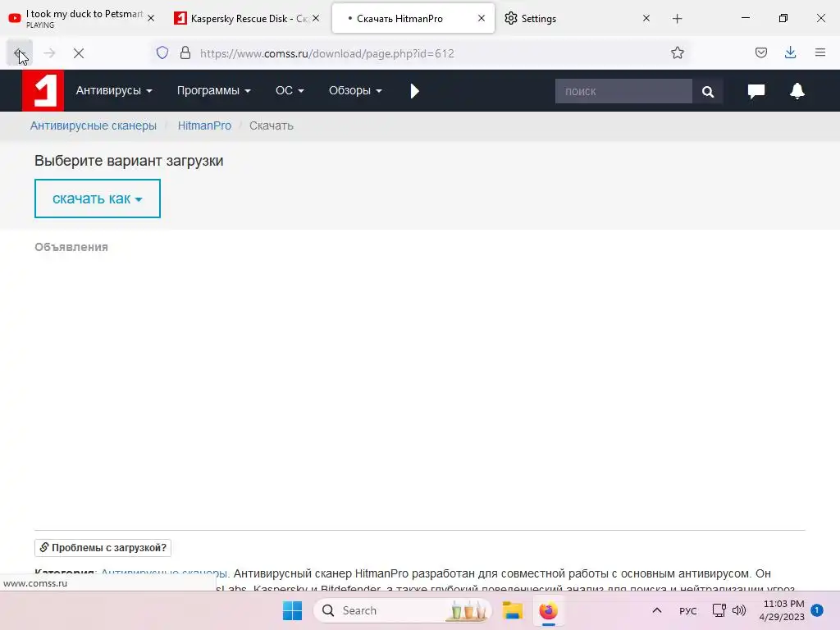Open a new browser tab

click(677, 19)
